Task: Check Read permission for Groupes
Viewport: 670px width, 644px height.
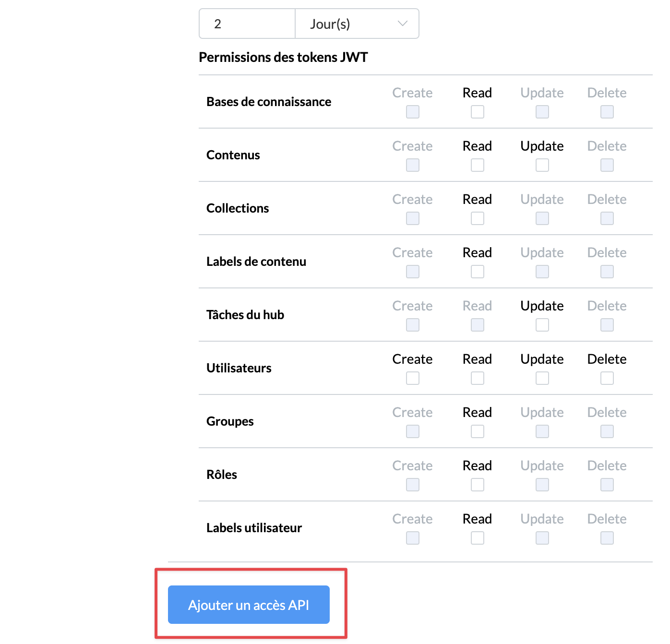Action: (478, 431)
